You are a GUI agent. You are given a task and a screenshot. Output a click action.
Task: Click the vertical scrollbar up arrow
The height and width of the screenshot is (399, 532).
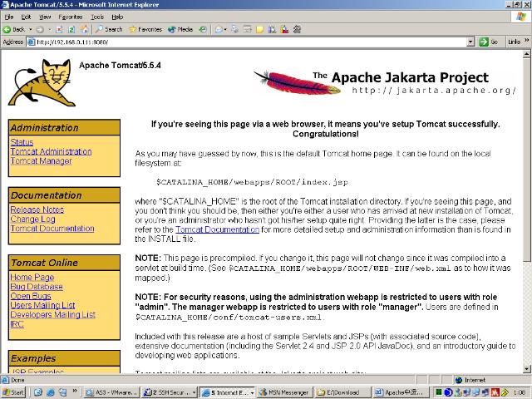coord(526,54)
